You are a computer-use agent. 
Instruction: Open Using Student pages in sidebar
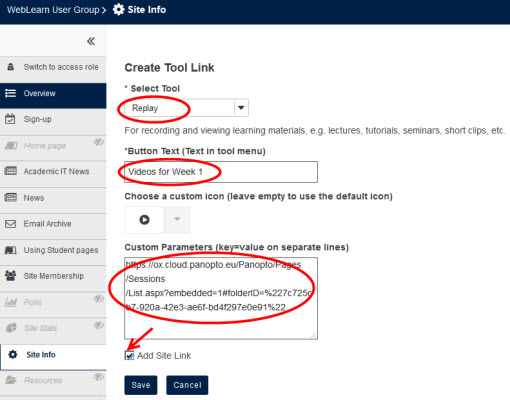53,250
